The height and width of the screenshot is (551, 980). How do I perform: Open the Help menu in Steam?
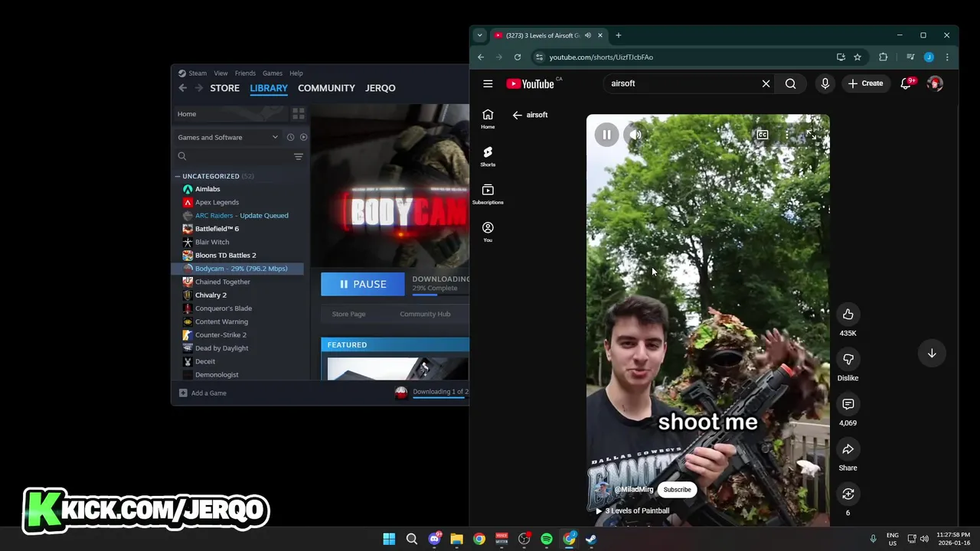pyautogui.click(x=296, y=73)
